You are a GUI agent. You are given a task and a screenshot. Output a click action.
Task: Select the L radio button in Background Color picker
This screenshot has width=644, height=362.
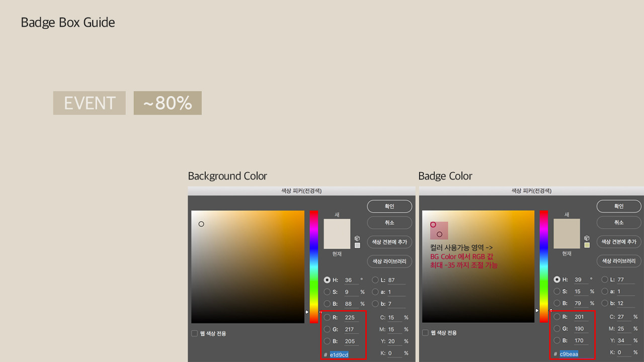[x=375, y=280]
